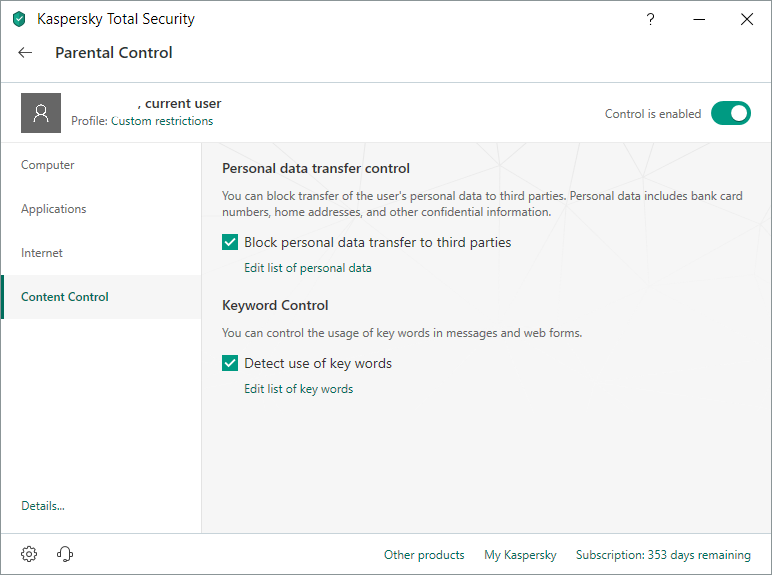Click Edit list of personal data
This screenshot has height=575, width=772.
click(308, 268)
